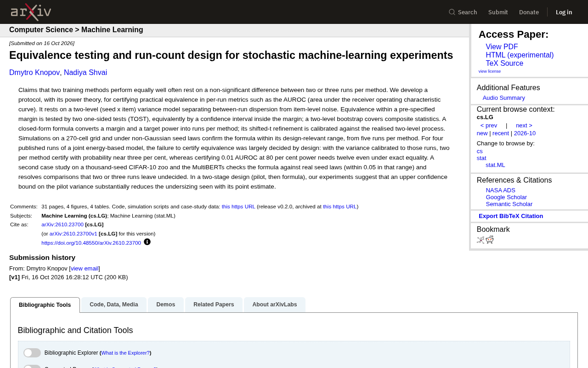The image size is (588, 368).
Task: Open the first 'this https URL' code link
Action: tap(238, 207)
